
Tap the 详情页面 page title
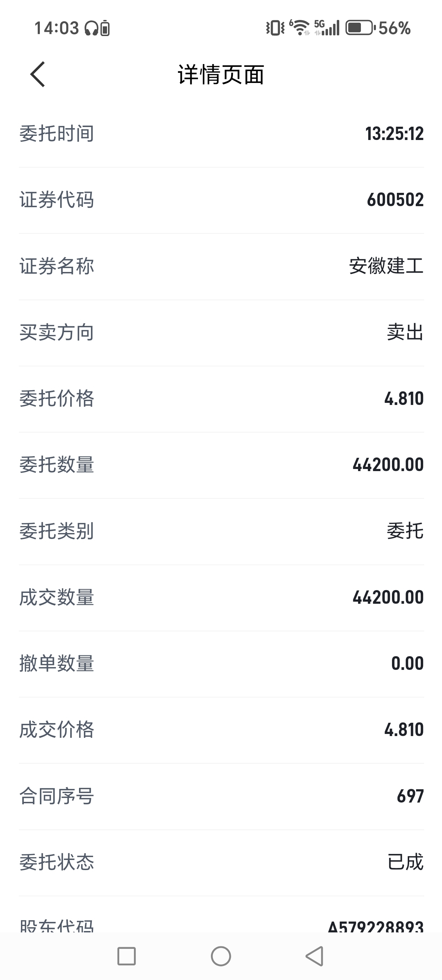(x=221, y=74)
